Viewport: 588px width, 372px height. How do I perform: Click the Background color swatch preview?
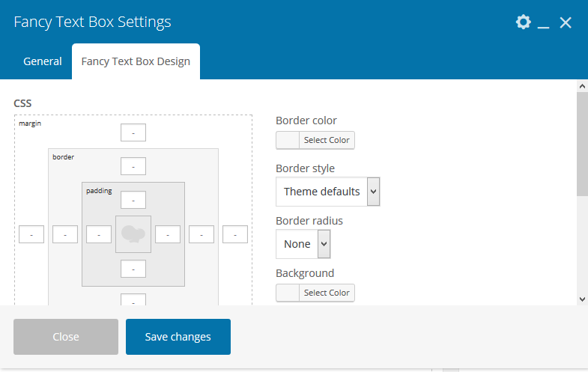tap(288, 293)
